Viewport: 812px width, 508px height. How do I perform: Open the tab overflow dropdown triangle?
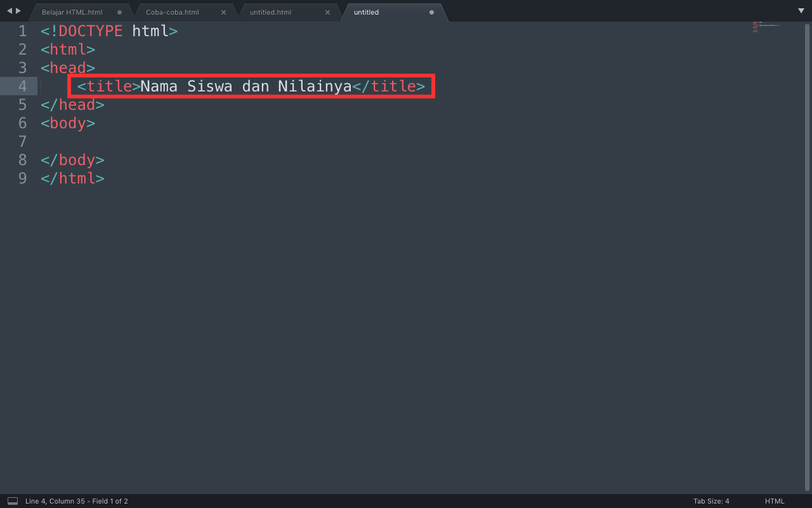[801, 11]
